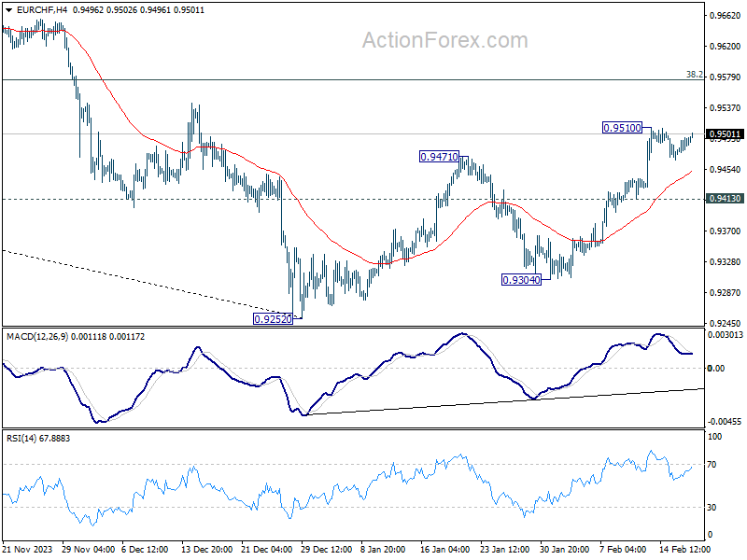Click the 23 Jan 12:00 date label

(x=505, y=549)
